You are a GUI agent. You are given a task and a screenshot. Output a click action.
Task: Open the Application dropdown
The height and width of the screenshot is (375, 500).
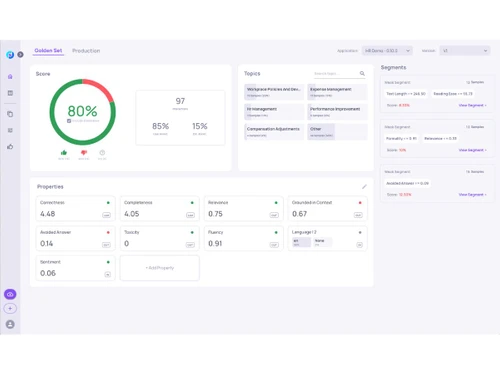(387, 51)
